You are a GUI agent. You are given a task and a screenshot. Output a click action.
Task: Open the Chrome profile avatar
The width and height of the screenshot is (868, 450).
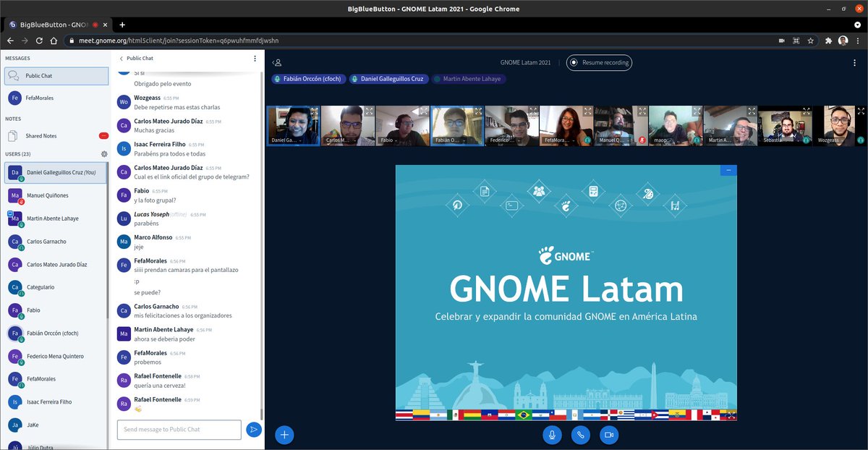[843, 41]
